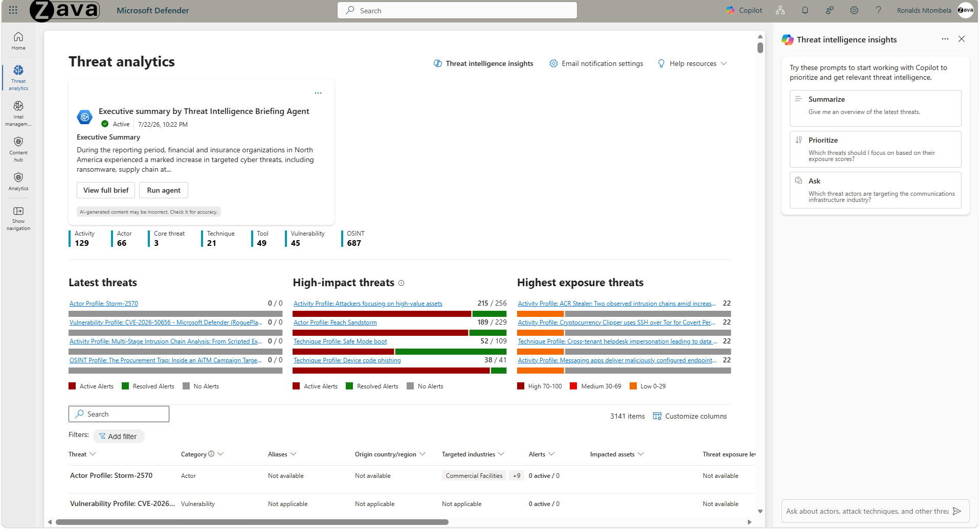Click the horizontal scrollbar at bottom
Image resolution: width=980 pixels, height=529 pixels.
[252, 522]
